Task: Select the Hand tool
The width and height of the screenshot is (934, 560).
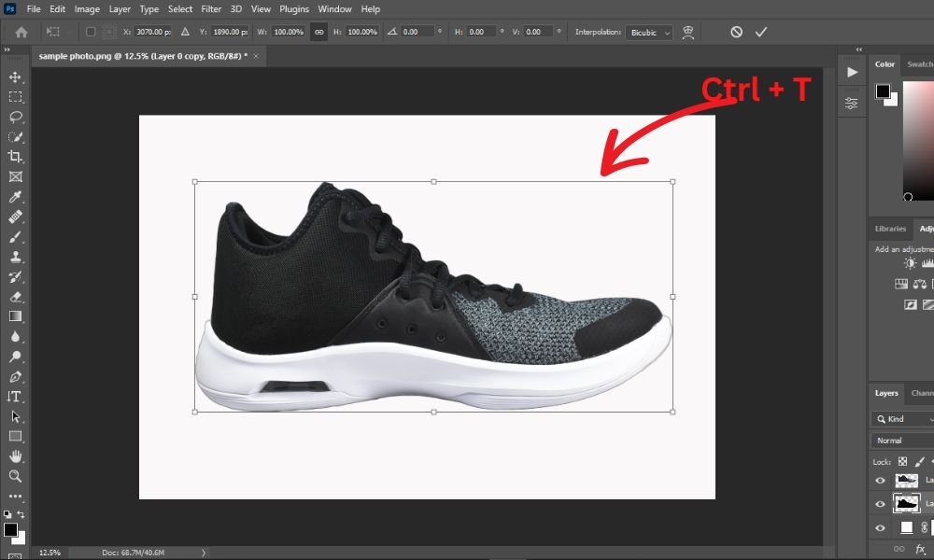Action: 15,456
